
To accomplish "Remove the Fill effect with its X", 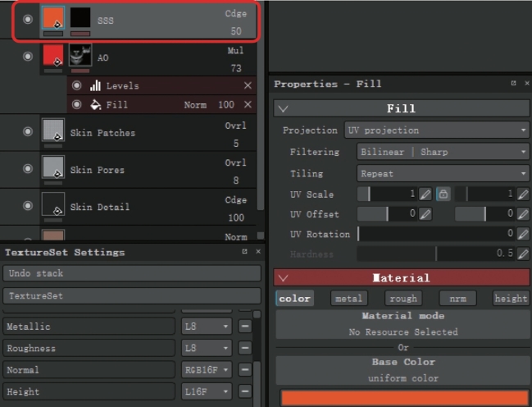I will 248,105.
